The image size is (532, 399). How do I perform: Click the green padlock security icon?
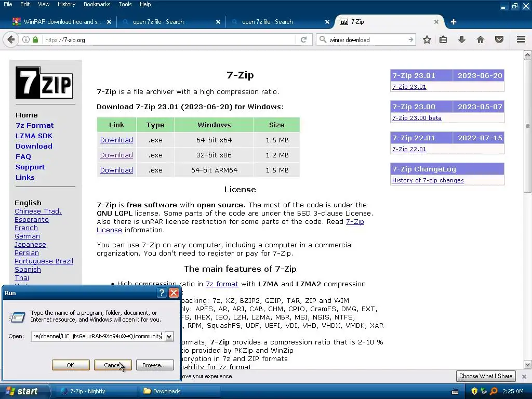coord(35,39)
